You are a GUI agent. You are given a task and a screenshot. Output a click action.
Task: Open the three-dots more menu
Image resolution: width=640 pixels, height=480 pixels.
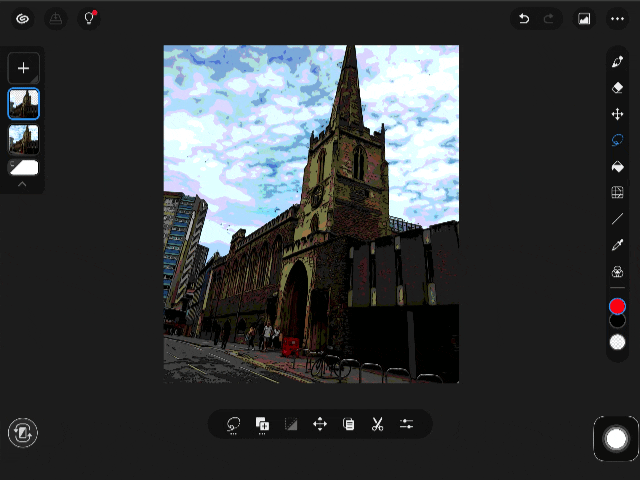click(x=617, y=19)
